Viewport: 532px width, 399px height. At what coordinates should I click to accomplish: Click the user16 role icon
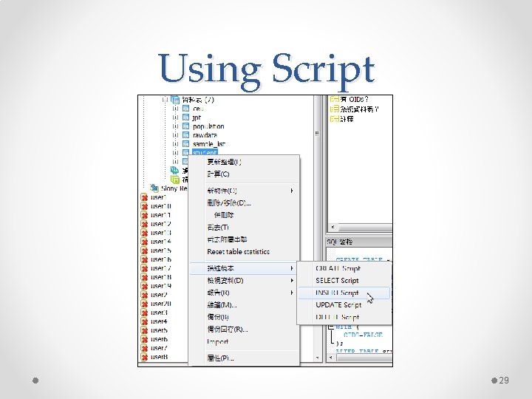[x=144, y=259]
